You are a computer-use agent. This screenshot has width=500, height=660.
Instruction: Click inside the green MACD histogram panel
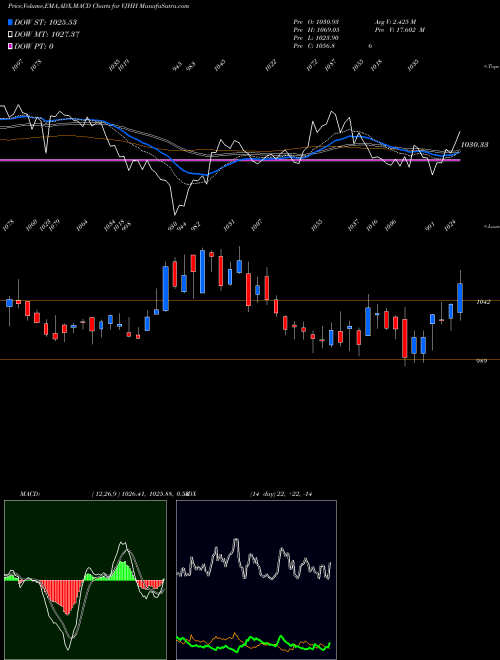click(x=85, y=580)
